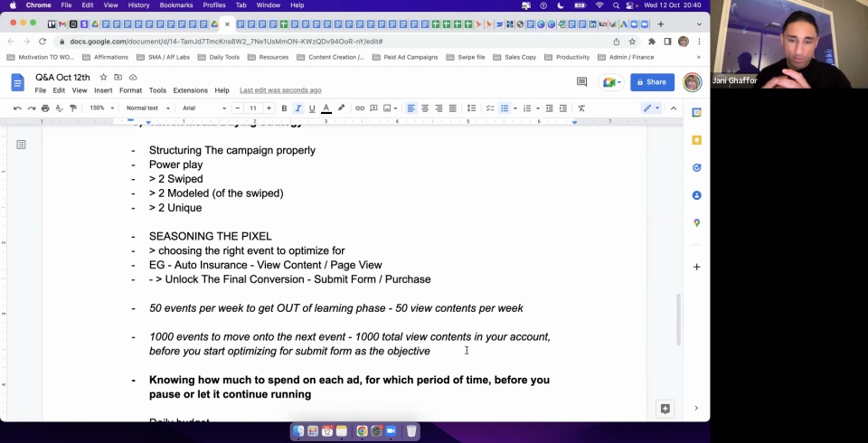Select Justify alignment
868x443 pixels.
coord(453,108)
